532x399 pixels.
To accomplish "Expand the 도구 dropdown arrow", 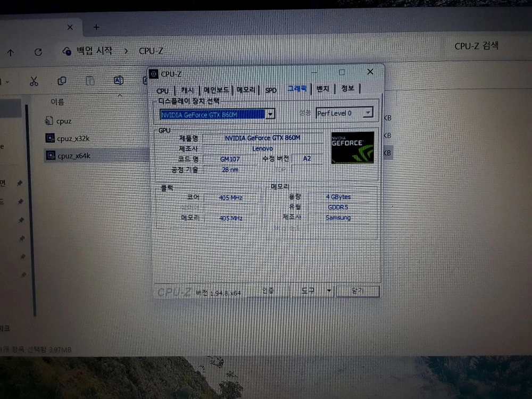I will (x=329, y=290).
